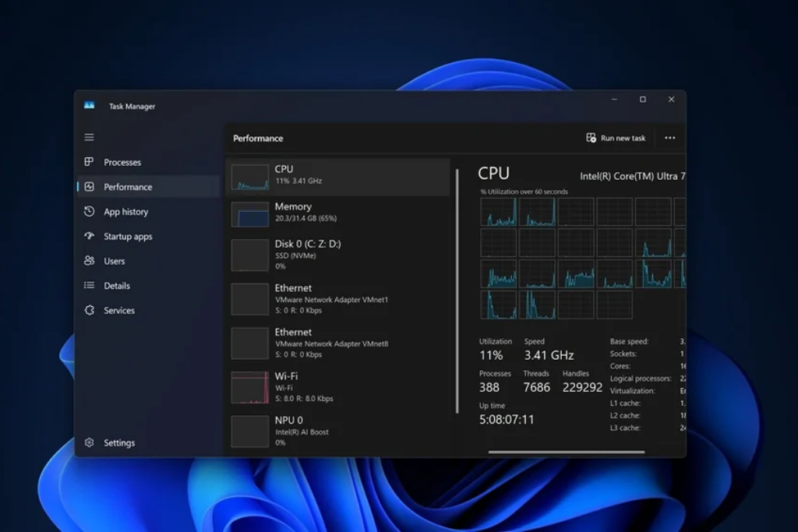Click the Users icon in sidebar
798x532 pixels.
coord(89,261)
